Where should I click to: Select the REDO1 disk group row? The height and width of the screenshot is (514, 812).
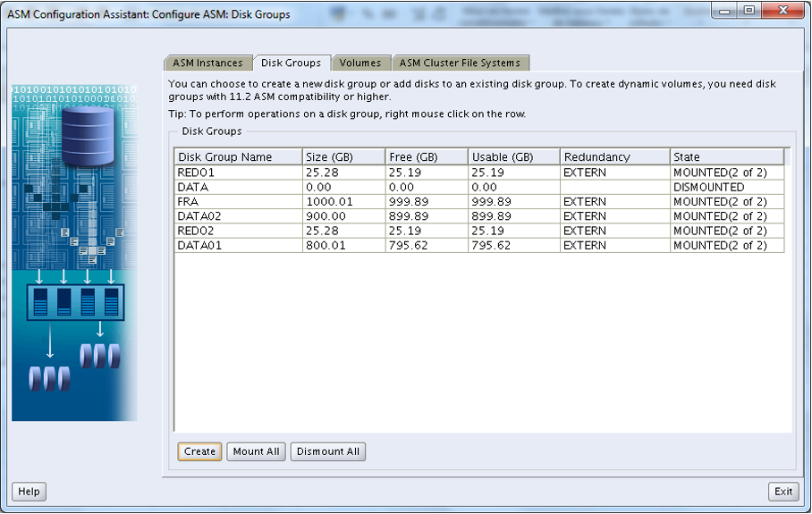[x=479, y=173]
